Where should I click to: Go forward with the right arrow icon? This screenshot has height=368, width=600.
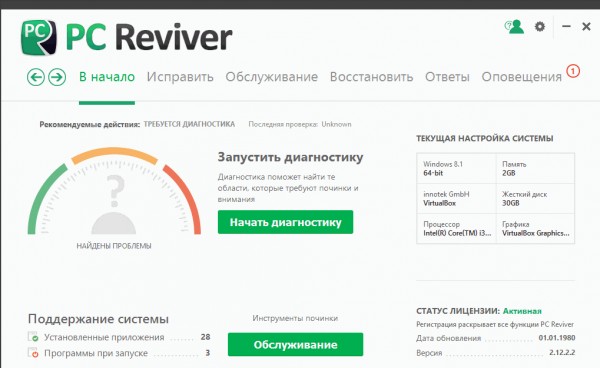pyautogui.click(x=57, y=77)
